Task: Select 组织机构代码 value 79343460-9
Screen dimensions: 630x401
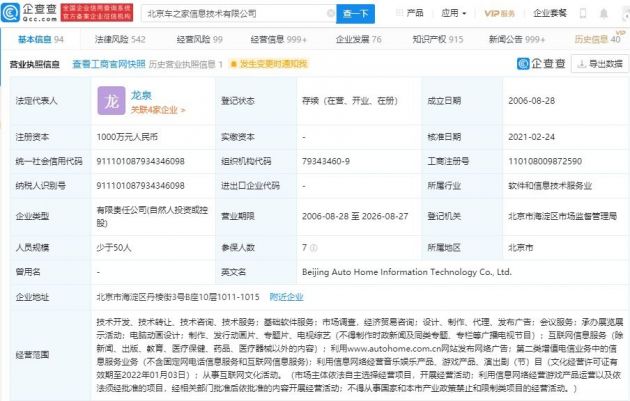Action: point(326,162)
